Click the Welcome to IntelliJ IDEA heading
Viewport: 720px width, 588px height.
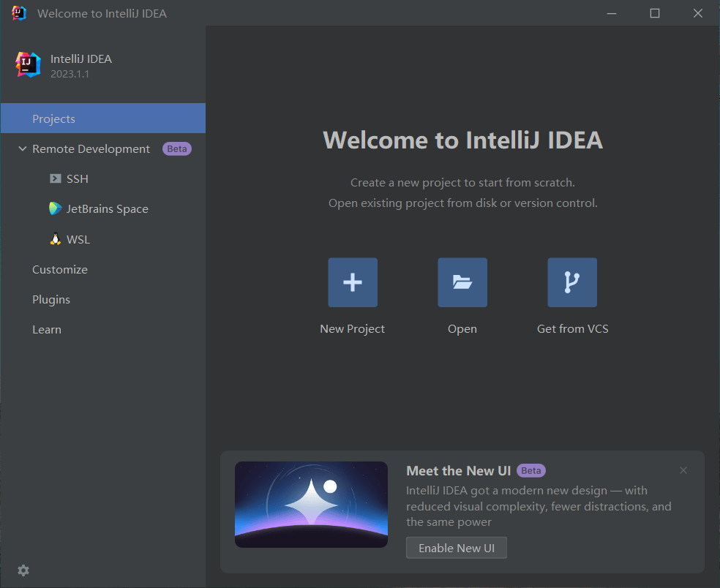point(462,140)
